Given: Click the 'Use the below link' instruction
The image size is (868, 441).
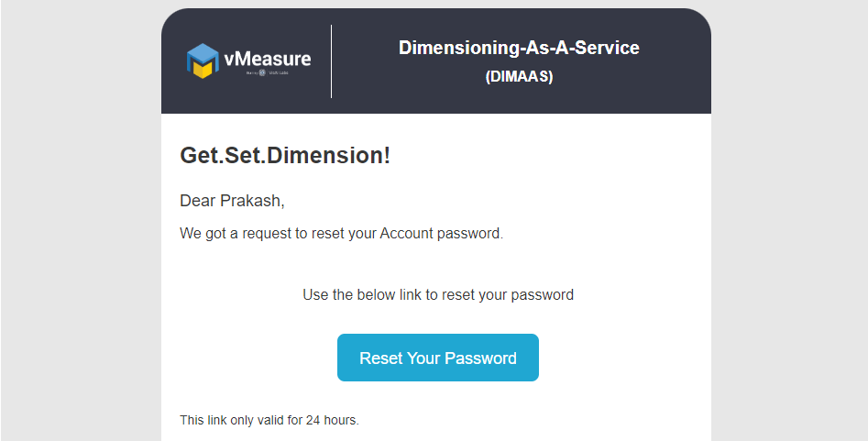Looking at the screenshot, I should point(438,295).
